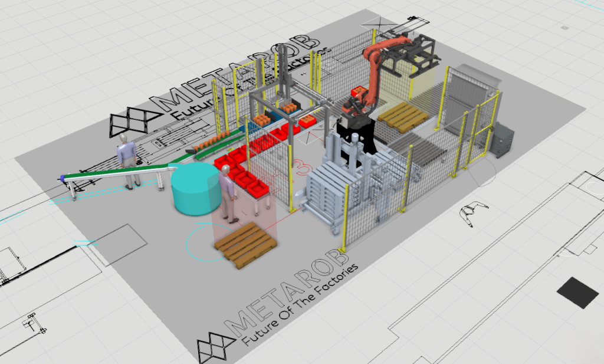
Task: Select the wooden pallet beneath robot gripper
Action: (x=403, y=116)
